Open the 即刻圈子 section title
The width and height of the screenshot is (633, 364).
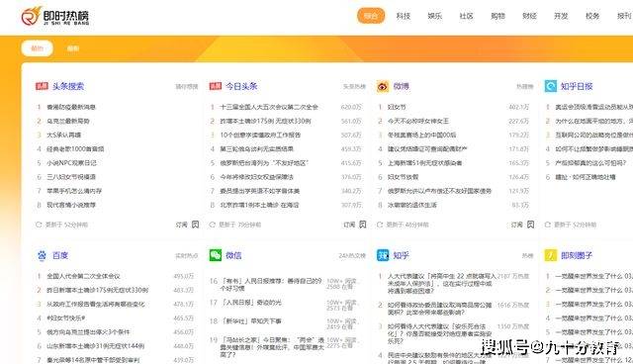(577, 255)
